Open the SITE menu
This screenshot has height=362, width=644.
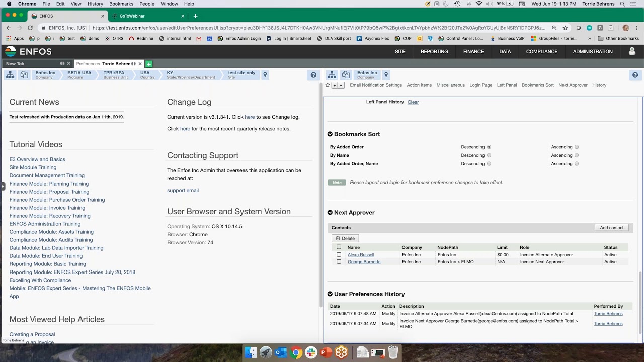pos(400,51)
